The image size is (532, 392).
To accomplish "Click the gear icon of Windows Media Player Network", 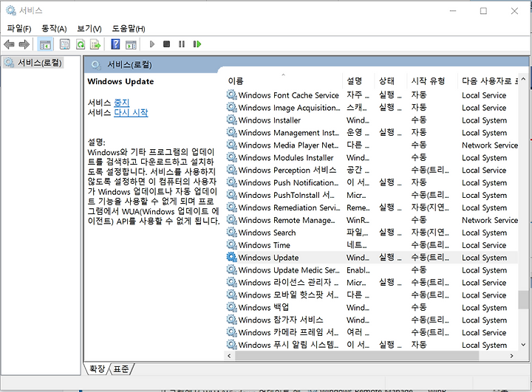I will point(231,145).
